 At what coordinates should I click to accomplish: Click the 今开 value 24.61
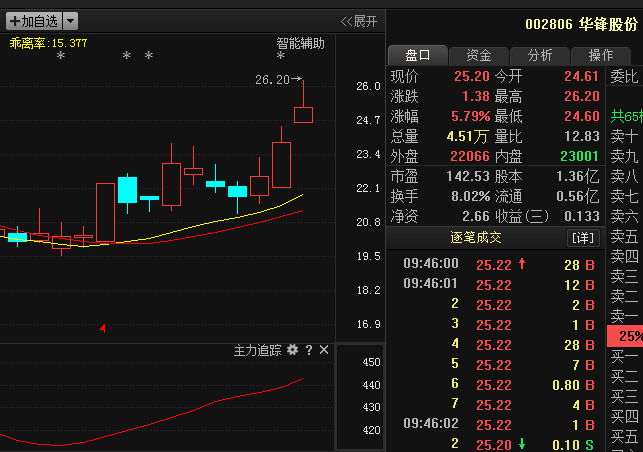(x=581, y=76)
